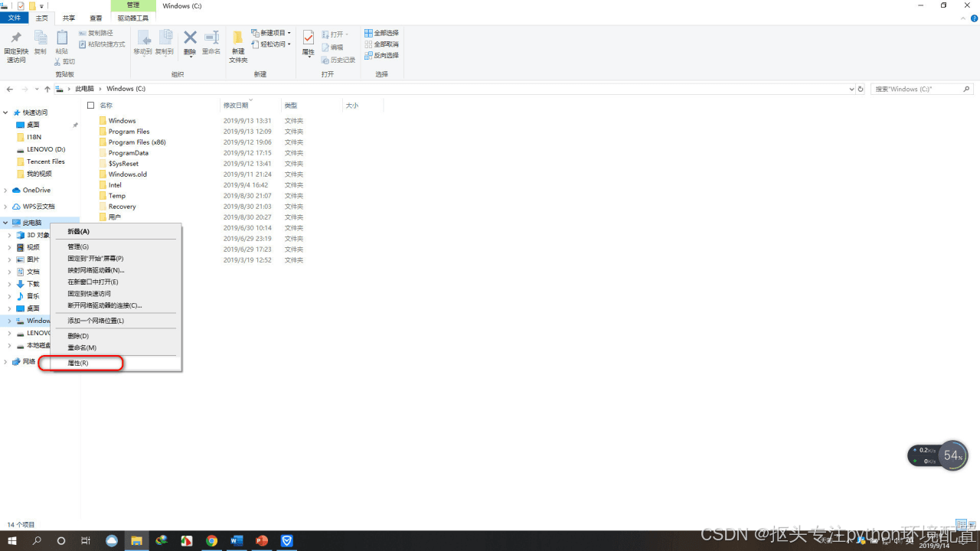
Task: Click the Copy to (复制到) ribbon icon
Action: (165, 43)
